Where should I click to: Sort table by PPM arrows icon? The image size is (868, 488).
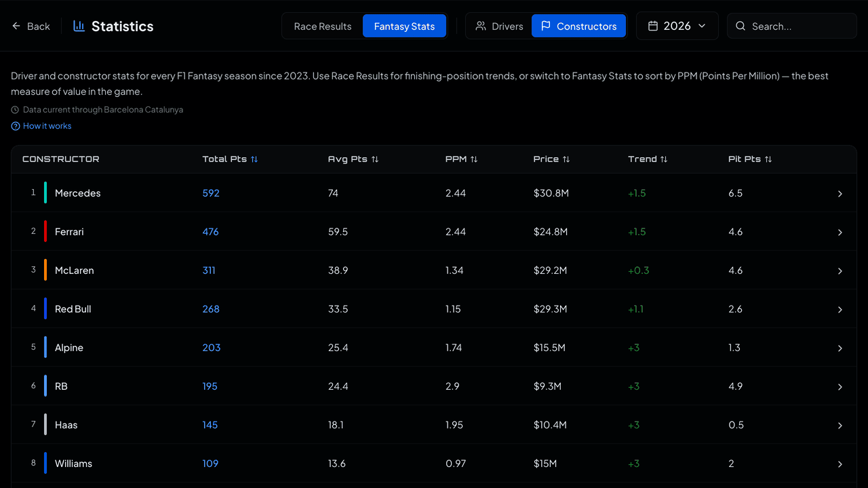[x=474, y=159]
